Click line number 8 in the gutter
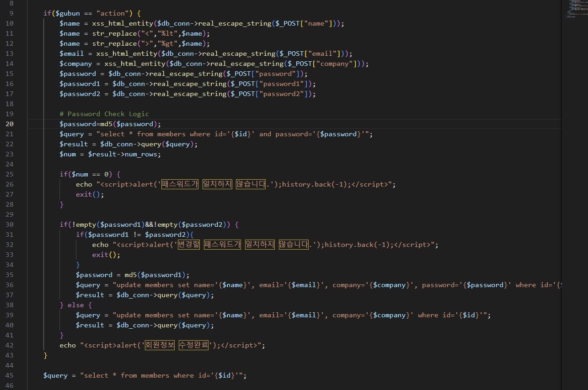The image size is (588, 390). click(x=11, y=3)
